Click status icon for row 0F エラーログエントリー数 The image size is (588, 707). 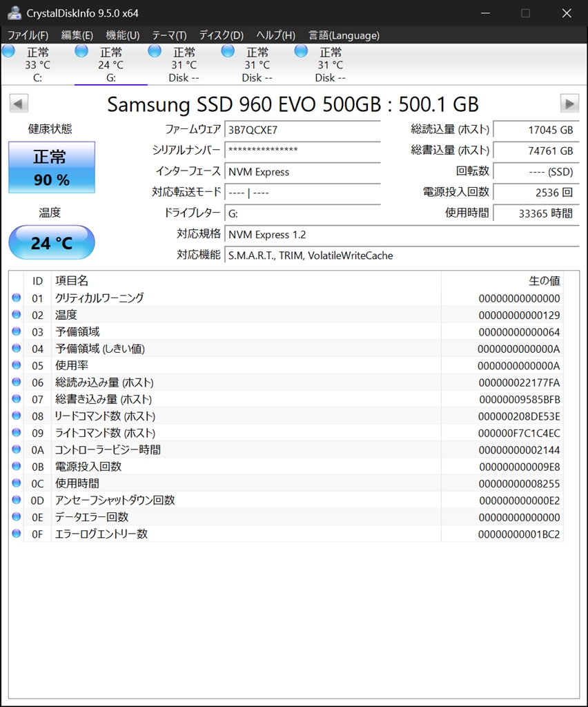tap(17, 534)
